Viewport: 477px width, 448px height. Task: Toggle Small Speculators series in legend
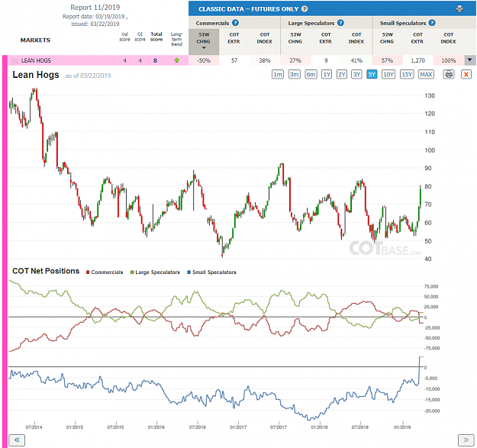(211, 272)
